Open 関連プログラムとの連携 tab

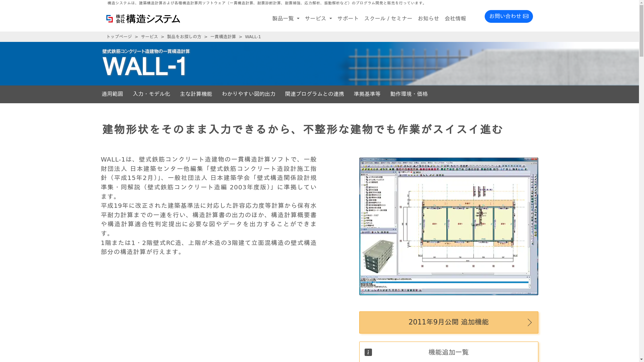[315, 94]
